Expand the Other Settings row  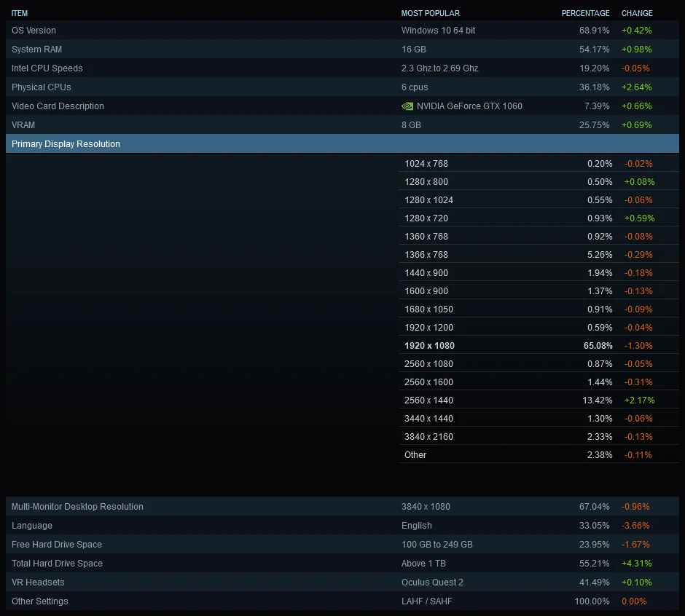342,601
